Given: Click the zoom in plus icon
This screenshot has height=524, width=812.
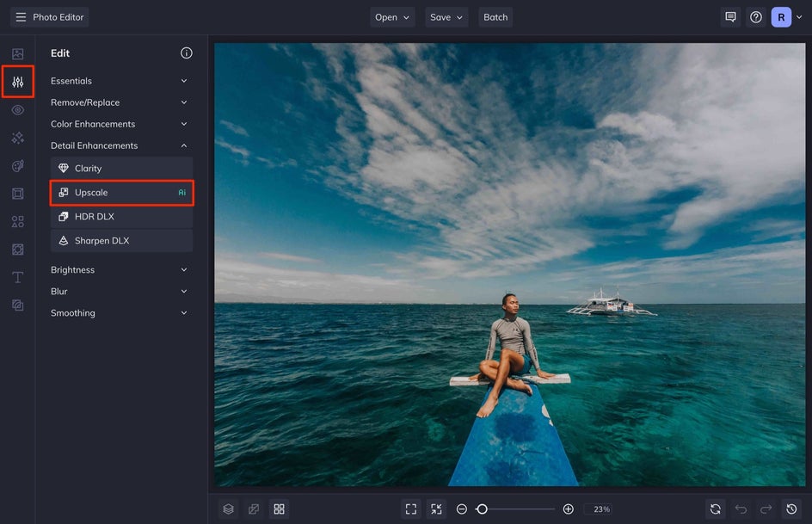Looking at the screenshot, I should pyautogui.click(x=568, y=509).
